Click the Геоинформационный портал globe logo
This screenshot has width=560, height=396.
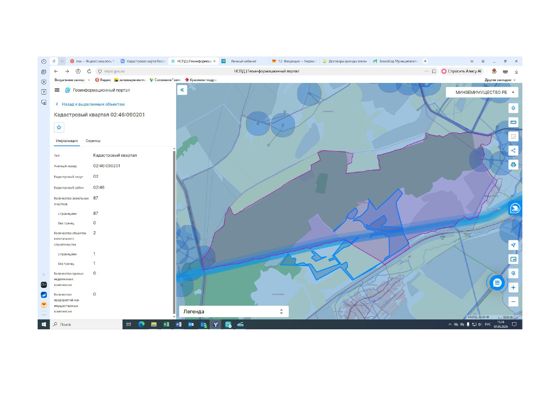(x=68, y=90)
